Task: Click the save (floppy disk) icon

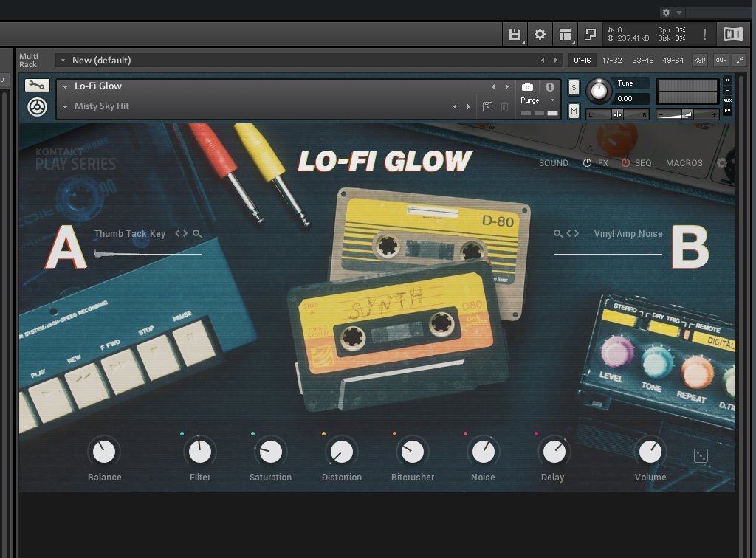Action: [x=515, y=34]
